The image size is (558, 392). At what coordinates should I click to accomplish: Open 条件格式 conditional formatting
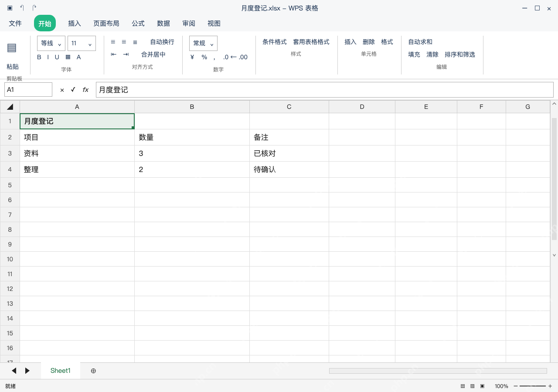275,42
